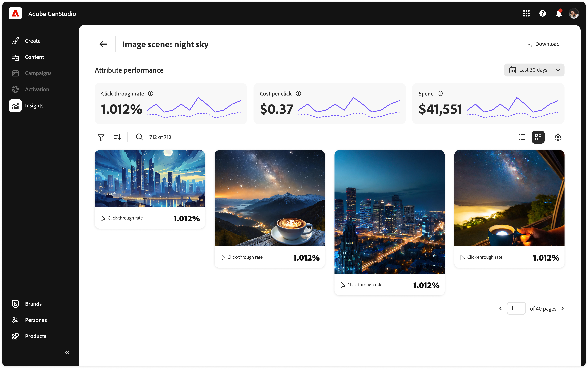Click the Brands sidebar menu item
This screenshot has height=369, width=588.
tap(33, 304)
